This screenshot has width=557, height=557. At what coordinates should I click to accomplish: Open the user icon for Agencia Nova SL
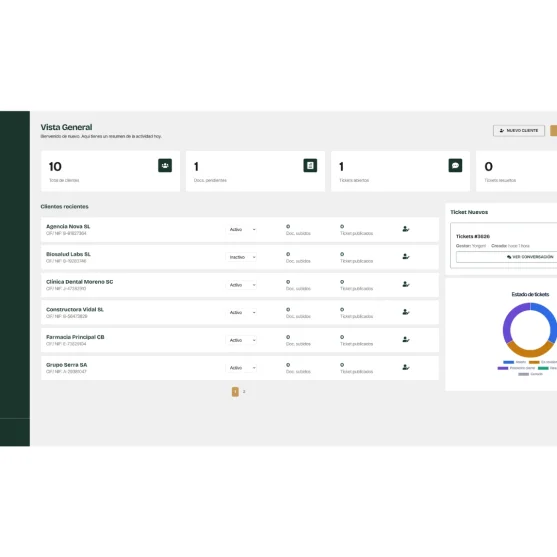coord(406,229)
